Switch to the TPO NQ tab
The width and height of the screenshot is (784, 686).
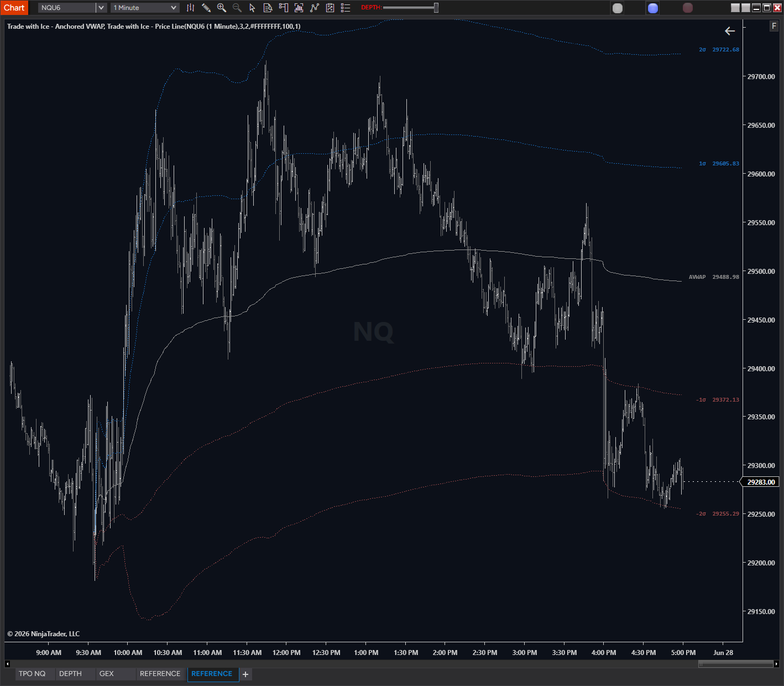pos(32,674)
